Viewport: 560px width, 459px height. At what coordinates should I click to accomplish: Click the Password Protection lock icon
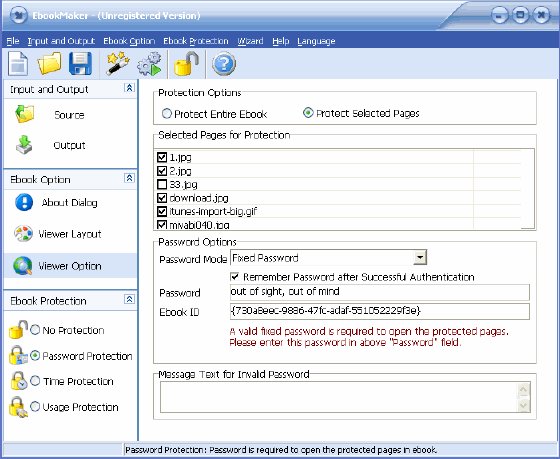pos(19,355)
